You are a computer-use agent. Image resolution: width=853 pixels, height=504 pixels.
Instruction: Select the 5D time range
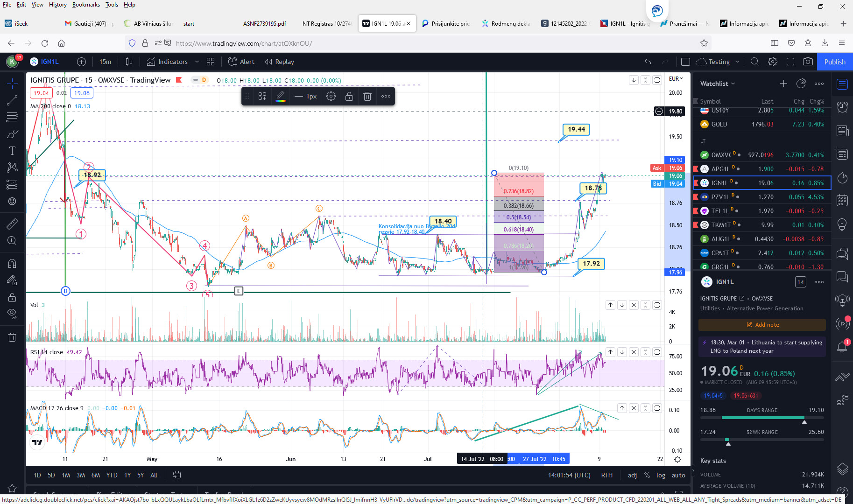pyautogui.click(x=51, y=475)
